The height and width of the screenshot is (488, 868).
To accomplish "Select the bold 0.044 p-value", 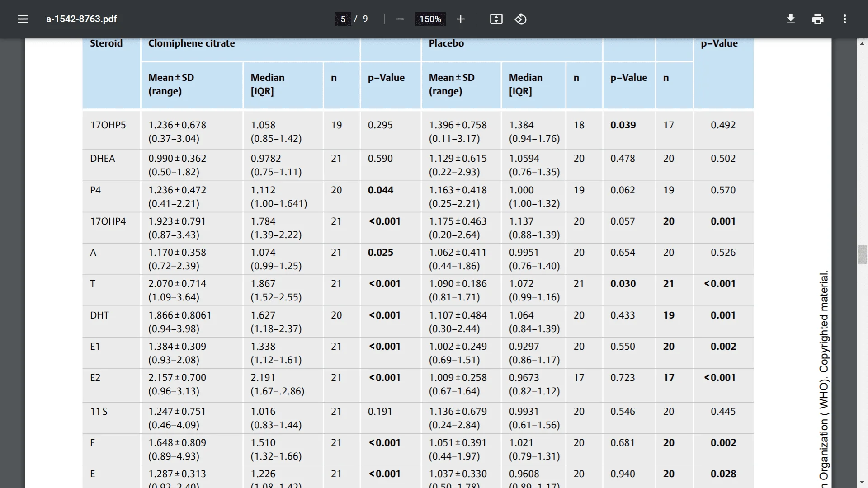I will click(x=381, y=190).
